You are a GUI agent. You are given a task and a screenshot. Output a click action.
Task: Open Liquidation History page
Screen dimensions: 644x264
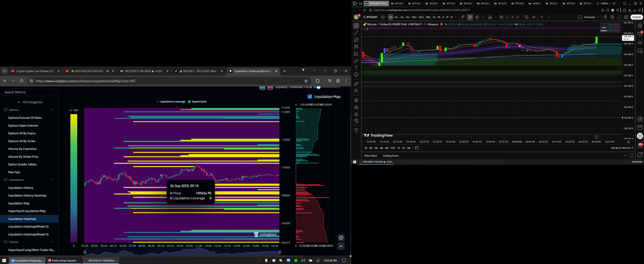(x=21, y=188)
